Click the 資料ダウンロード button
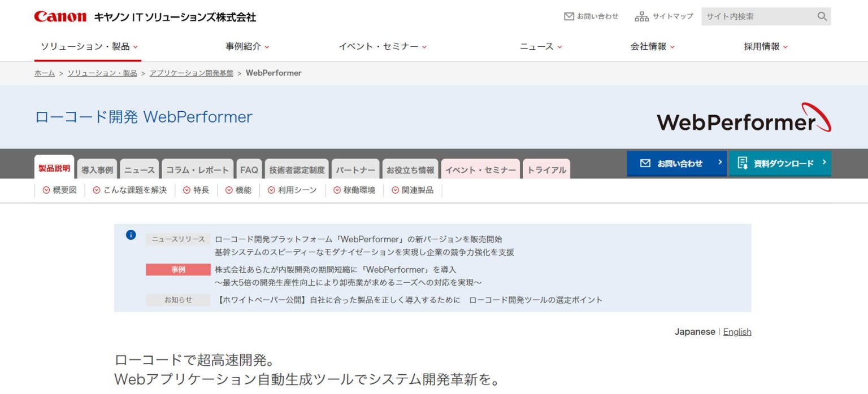This screenshot has width=868, height=394. [x=780, y=163]
